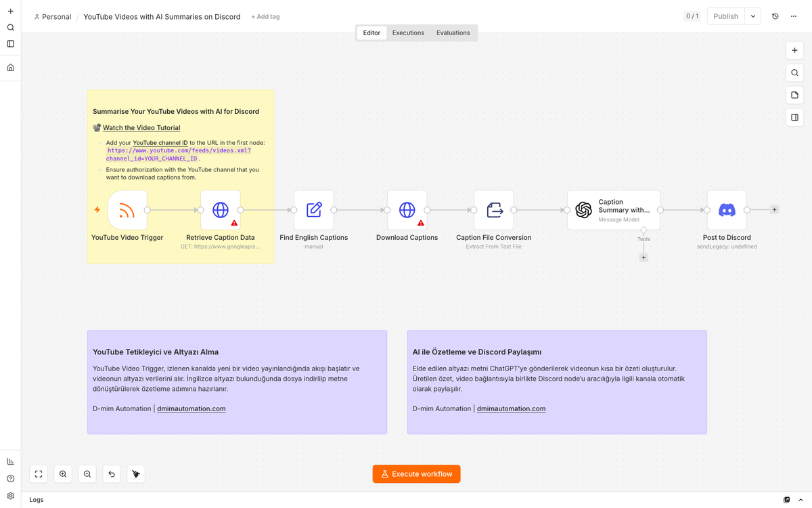Select the Download Captions globe node

(x=407, y=210)
